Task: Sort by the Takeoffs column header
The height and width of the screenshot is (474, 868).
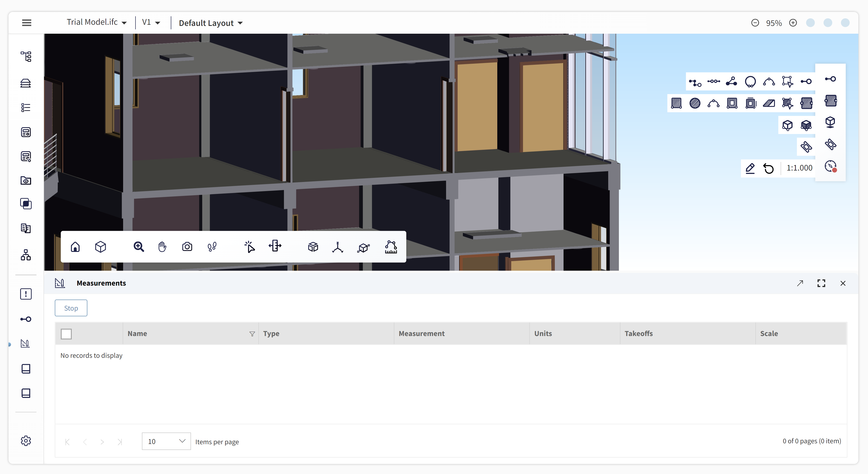Action: [639, 333]
